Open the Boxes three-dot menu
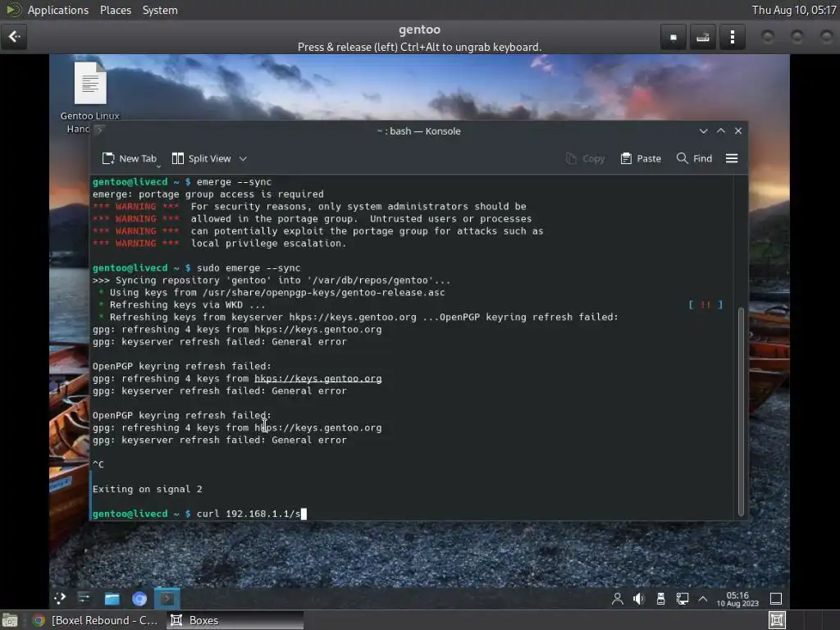 732,37
